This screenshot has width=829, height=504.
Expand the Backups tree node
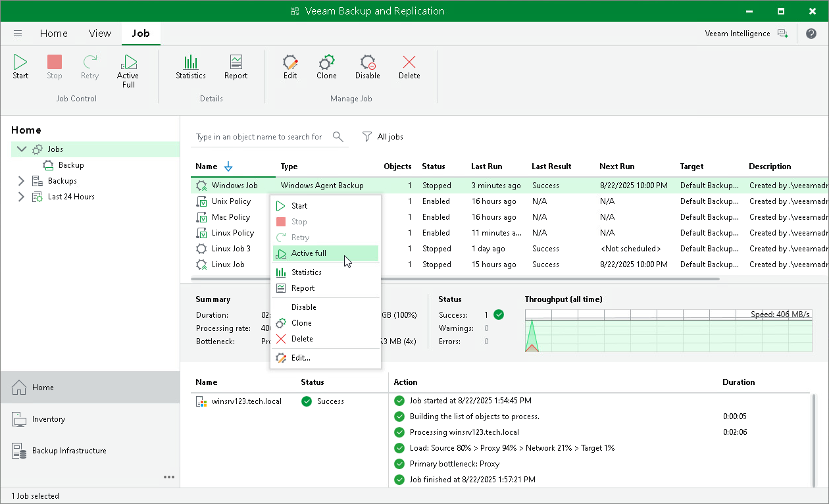tap(21, 181)
